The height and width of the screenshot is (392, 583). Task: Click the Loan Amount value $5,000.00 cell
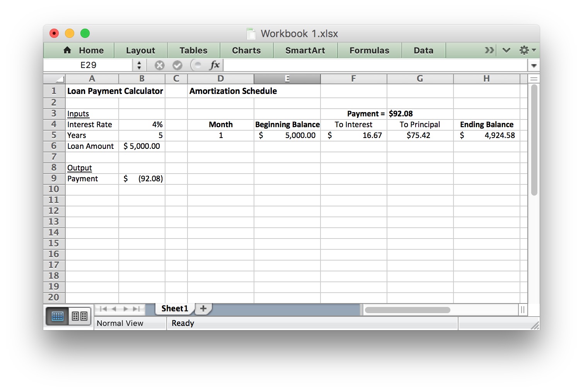[x=142, y=146]
